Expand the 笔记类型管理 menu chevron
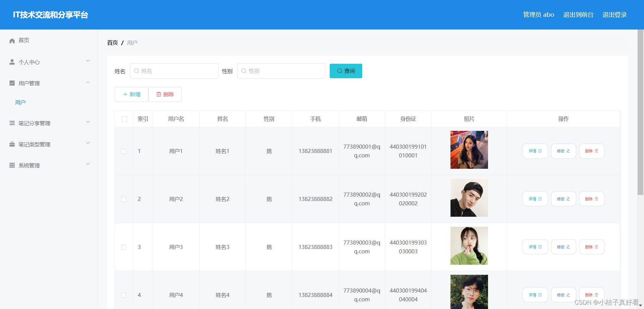The height and width of the screenshot is (309, 644). 88,143
